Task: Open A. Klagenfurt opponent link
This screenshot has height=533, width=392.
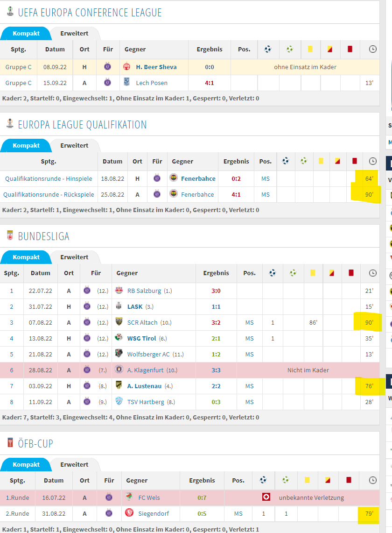Action: point(146,370)
